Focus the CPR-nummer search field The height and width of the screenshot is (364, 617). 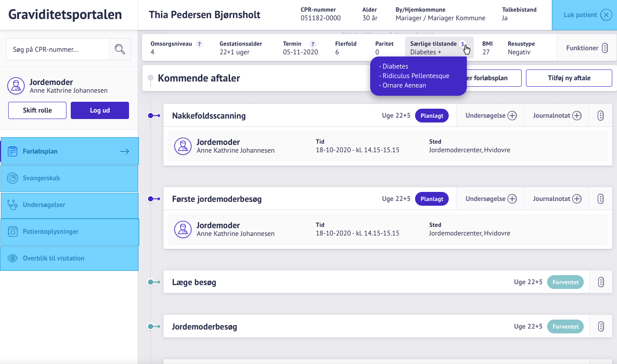(57, 49)
